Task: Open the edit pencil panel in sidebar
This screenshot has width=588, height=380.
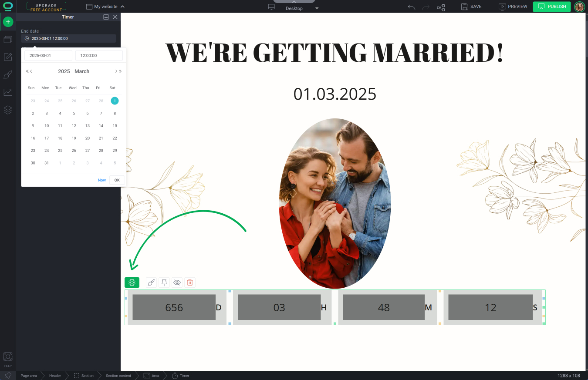Action: [8, 57]
